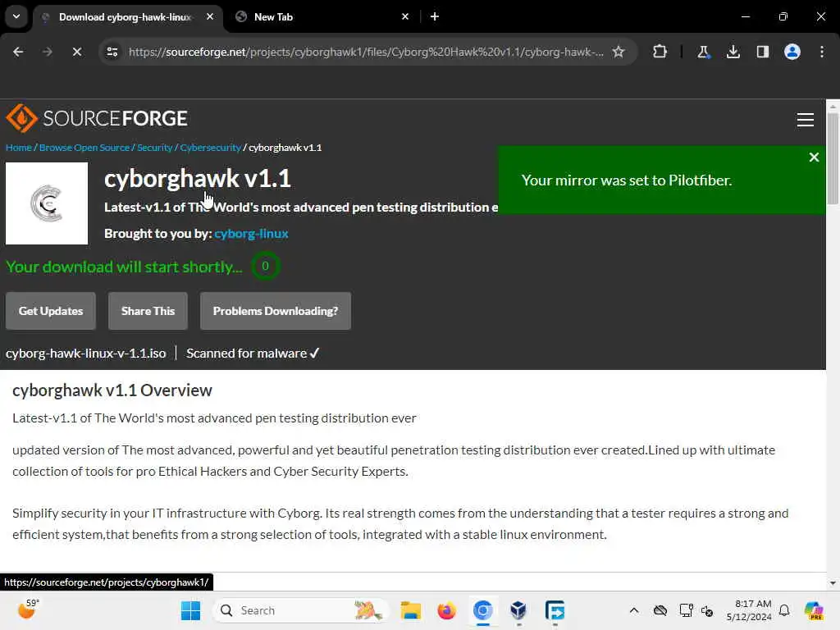The height and width of the screenshot is (630, 840).
Task: Click the muted volume tray icon
Action: (707, 610)
